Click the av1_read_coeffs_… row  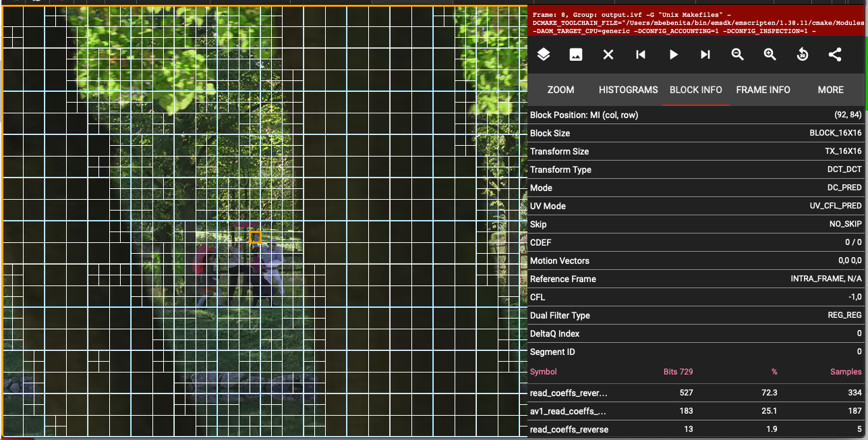point(696,411)
